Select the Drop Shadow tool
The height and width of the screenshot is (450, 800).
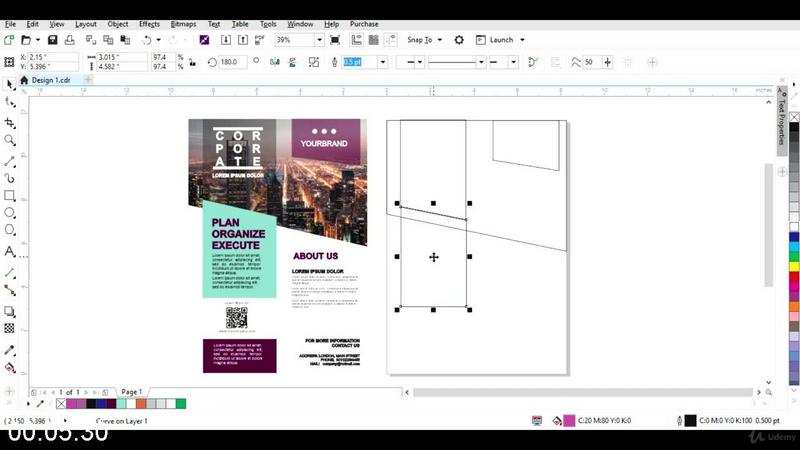(9, 311)
